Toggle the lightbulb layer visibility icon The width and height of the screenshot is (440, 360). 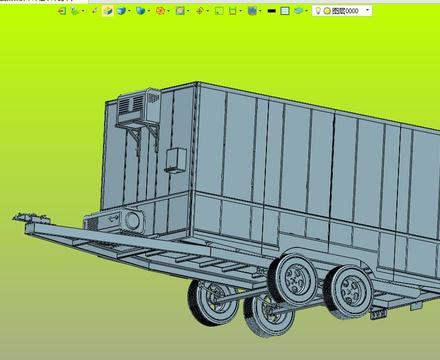pos(318,11)
